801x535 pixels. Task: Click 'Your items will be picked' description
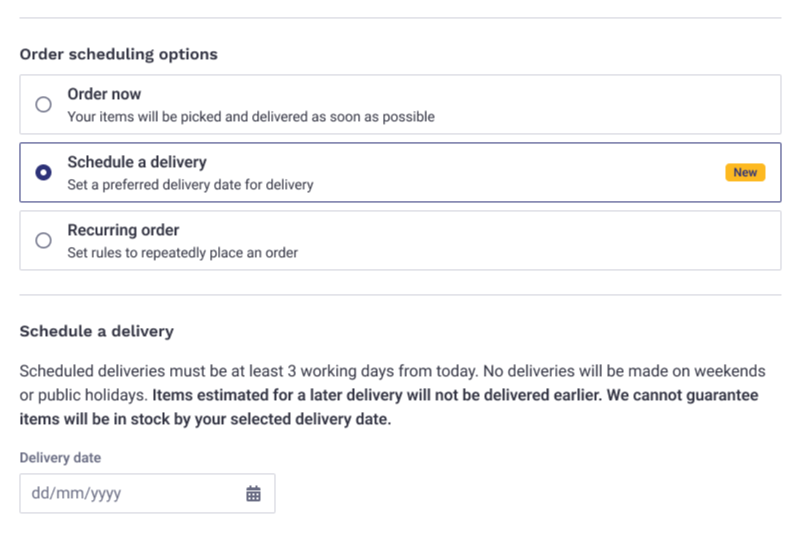pyautogui.click(x=250, y=116)
